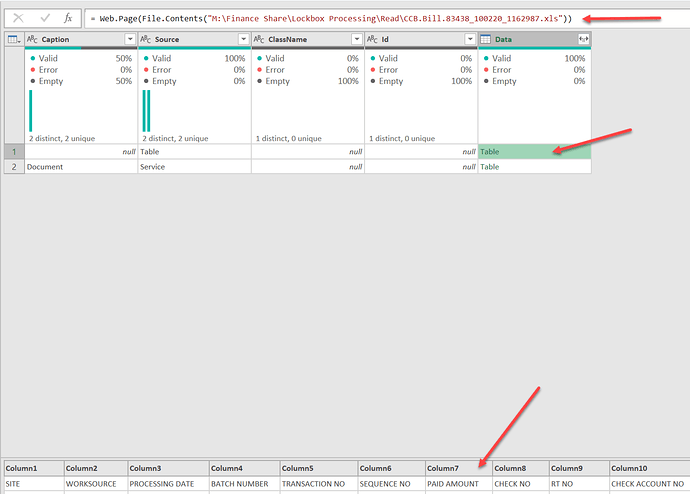Image resolution: width=690 pixels, height=494 pixels.
Task: Open the Caption column filter dropdown
Action: click(130, 39)
